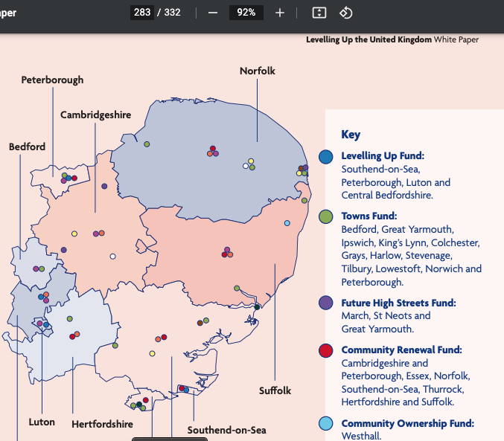Screen dimensions: 504x441
Task: Click the Cambridgeshire map label
Action: click(x=95, y=115)
